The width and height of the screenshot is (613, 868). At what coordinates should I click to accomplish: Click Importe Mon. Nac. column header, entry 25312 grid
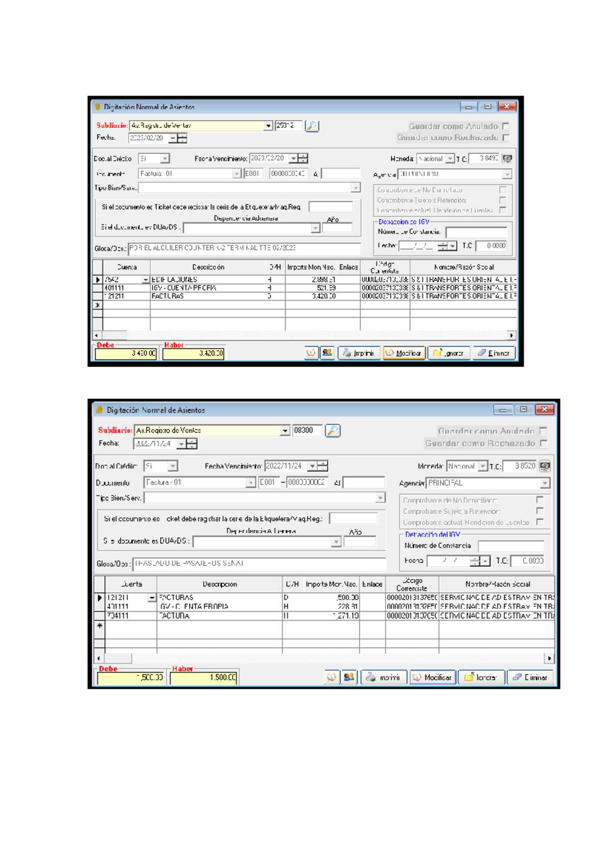(x=311, y=267)
